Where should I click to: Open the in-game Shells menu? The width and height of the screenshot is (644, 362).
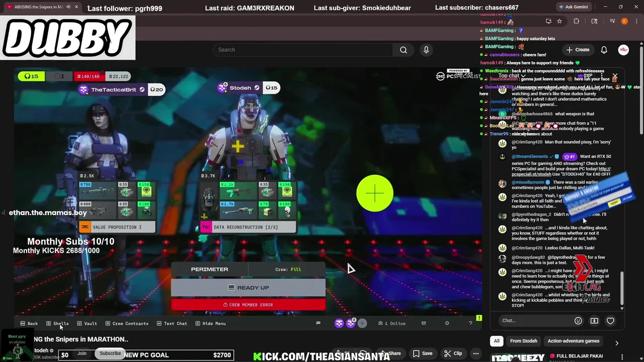click(57, 323)
